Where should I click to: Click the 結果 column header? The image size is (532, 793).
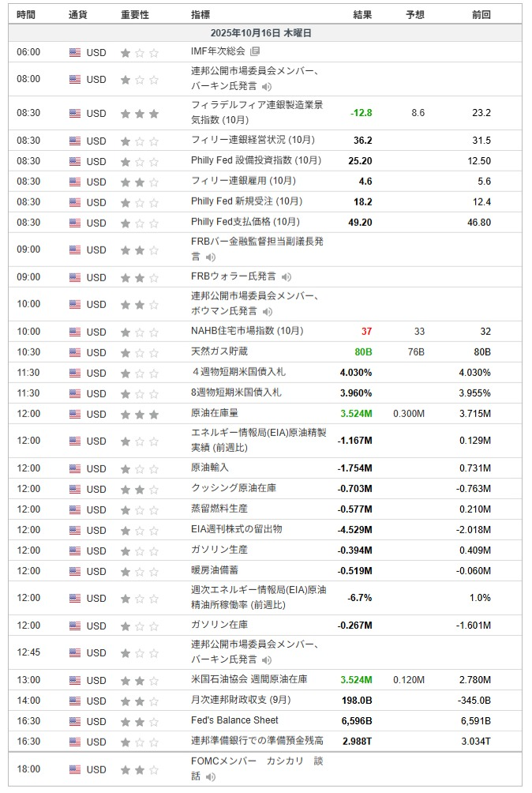click(x=362, y=14)
